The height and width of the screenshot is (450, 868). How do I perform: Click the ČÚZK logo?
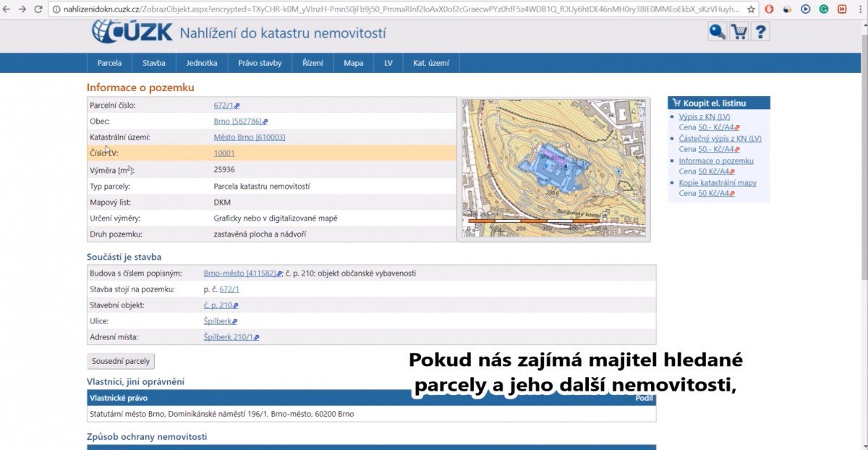(132, 32)
